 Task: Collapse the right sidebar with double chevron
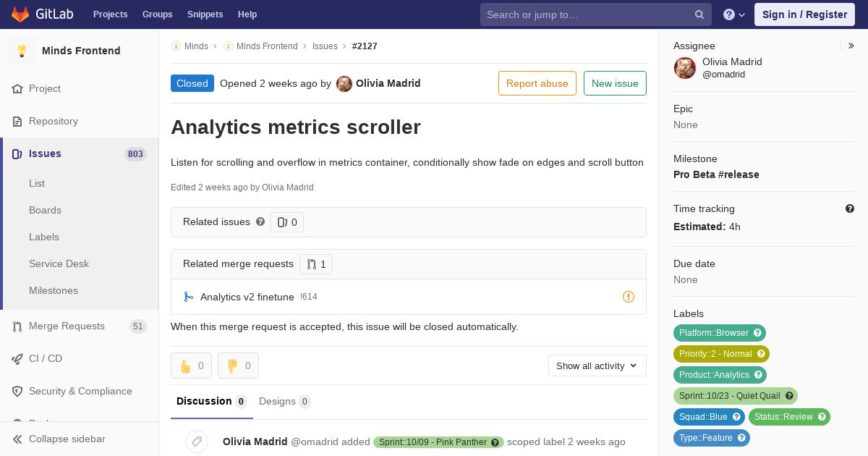(851, 46)
